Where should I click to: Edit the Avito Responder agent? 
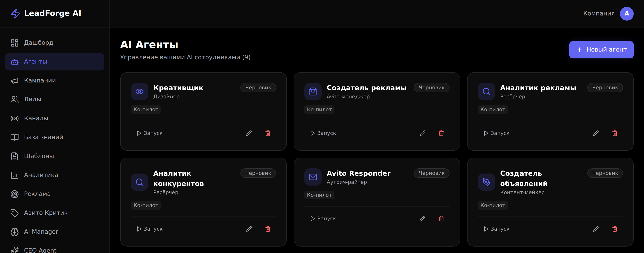[422, 219]
